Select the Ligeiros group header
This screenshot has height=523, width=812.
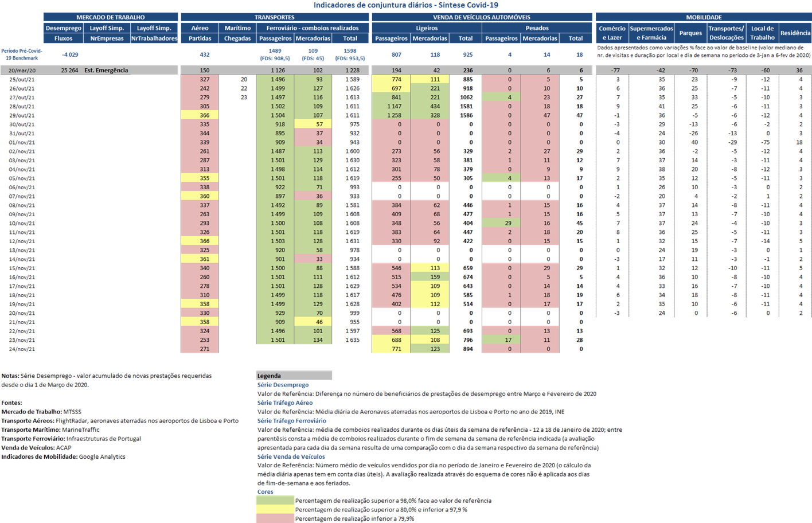click(427, 28)
